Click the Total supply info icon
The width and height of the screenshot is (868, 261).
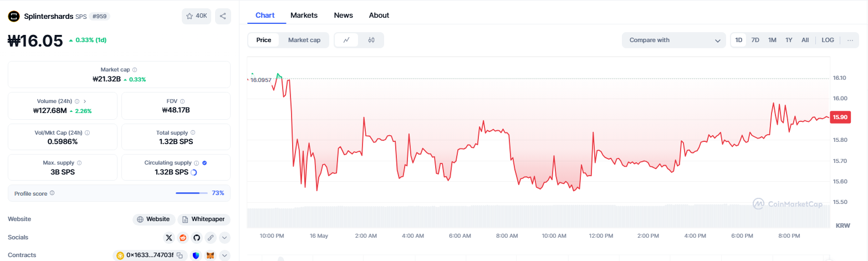193,133
